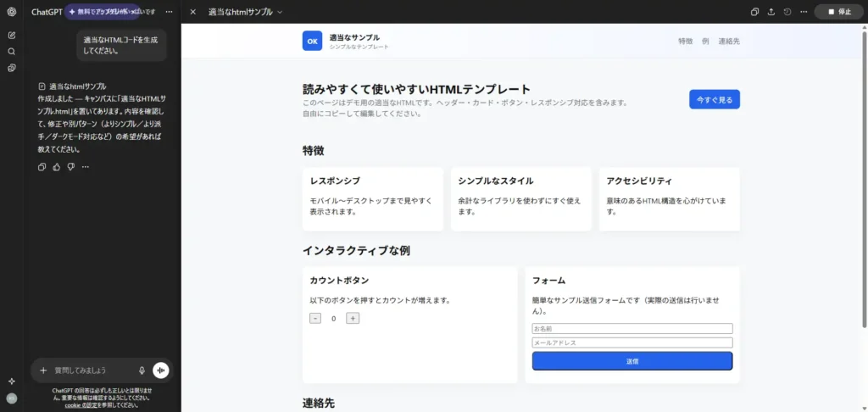Click the blue OK logo badge
This screenshot has height=412, width=868.
pos(312,41)
